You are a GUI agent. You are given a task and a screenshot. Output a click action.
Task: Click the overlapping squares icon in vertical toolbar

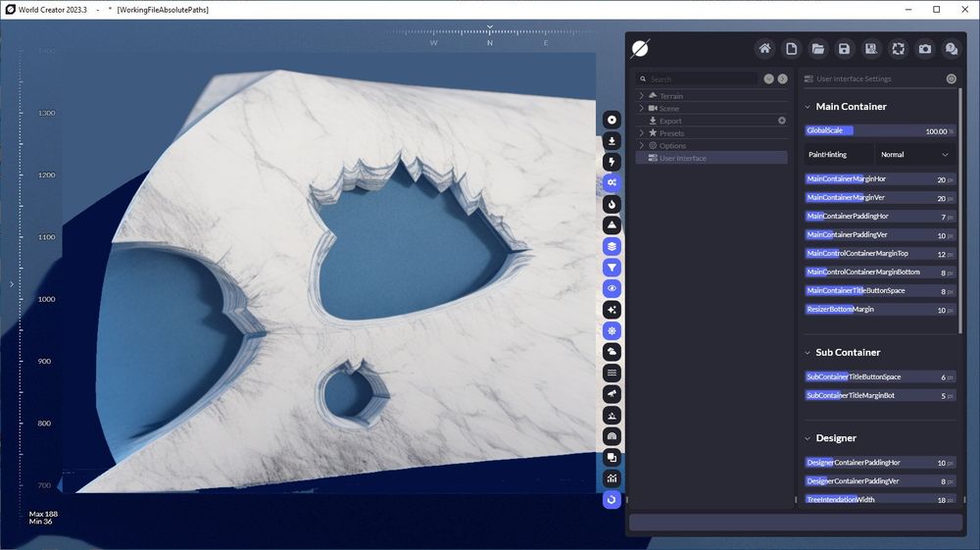612,458
